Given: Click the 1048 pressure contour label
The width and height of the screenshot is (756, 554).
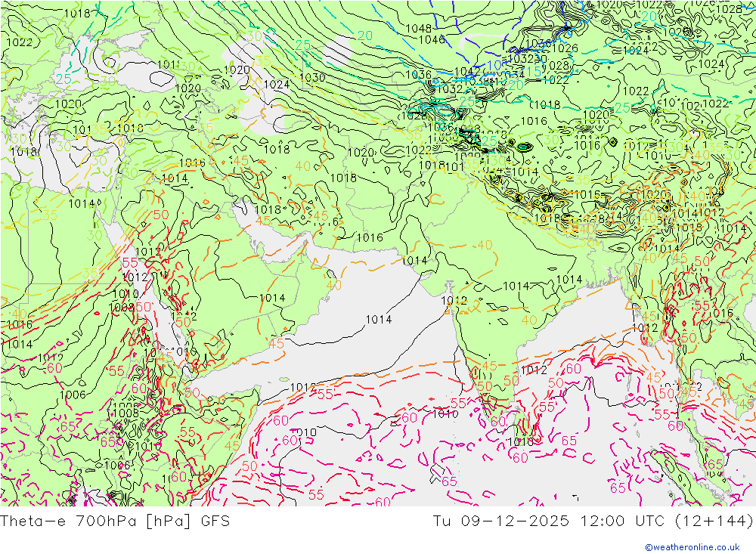Looking at the screenshot, I should [419, 29].
